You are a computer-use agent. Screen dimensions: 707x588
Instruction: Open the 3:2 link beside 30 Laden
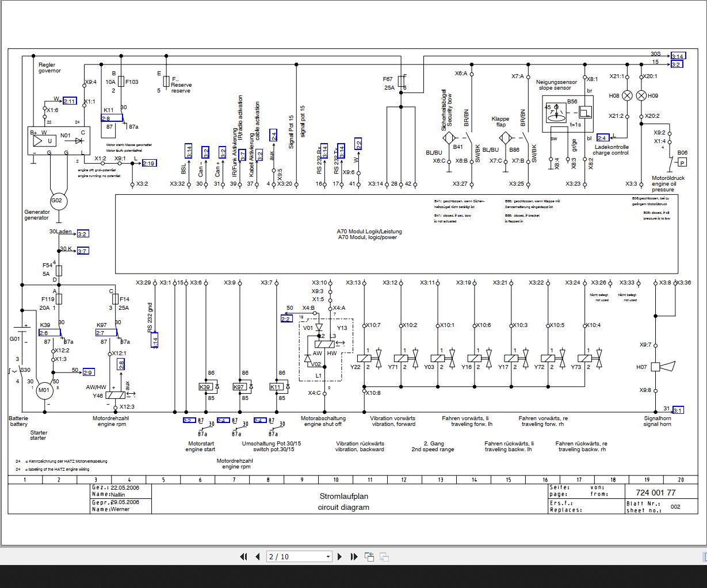[82, 233]
